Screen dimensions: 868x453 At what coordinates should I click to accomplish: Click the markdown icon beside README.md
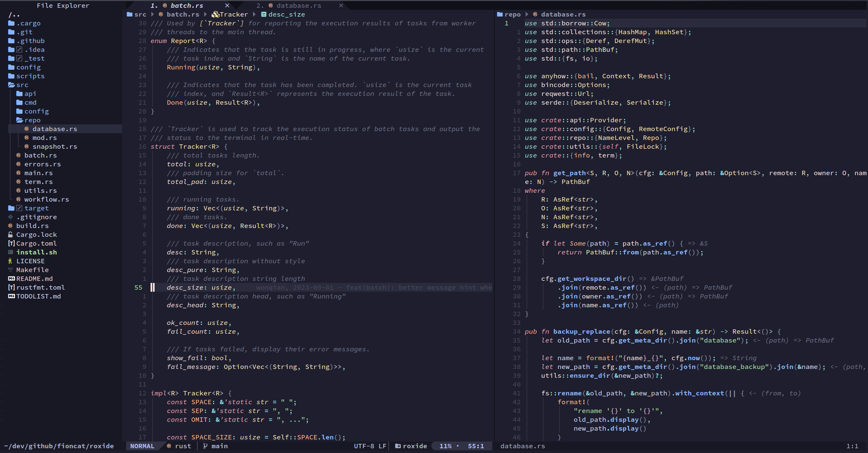point(11,279)
